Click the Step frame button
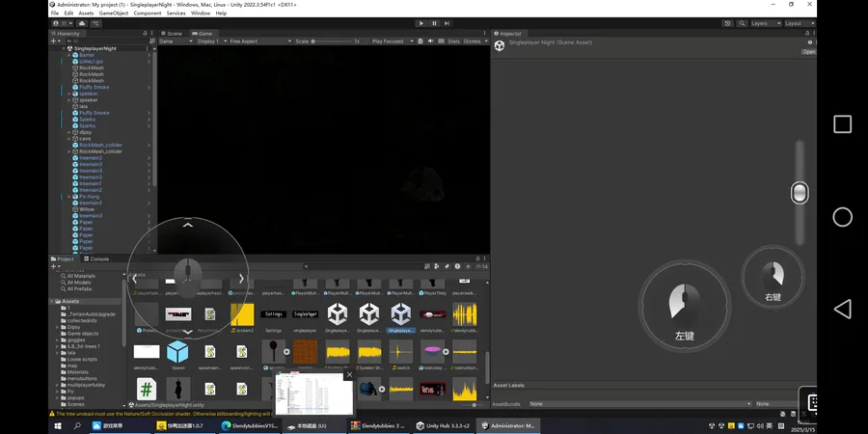 447,23
